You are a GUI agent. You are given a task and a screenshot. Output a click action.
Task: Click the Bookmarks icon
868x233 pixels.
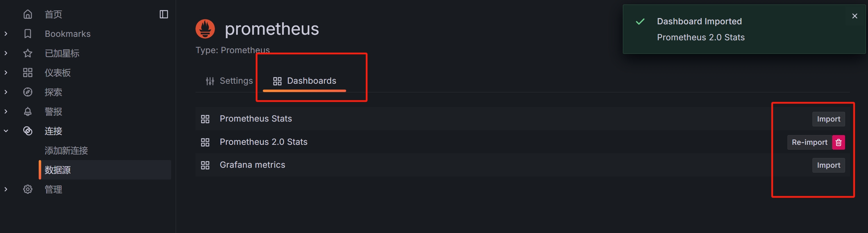pyautogui.click(x=28, y=34)
